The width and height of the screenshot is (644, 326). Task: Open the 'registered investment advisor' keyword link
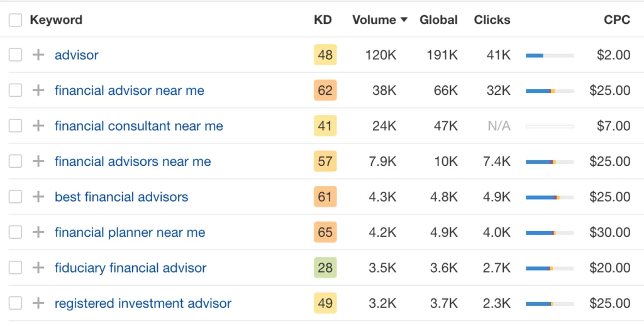tap(143, 303)
